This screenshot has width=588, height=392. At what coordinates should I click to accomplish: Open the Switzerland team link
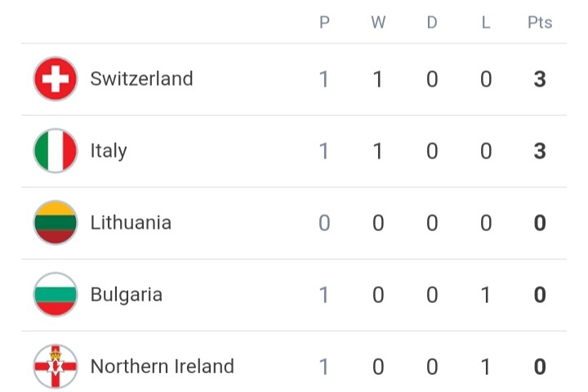click(x=141, y=79)
